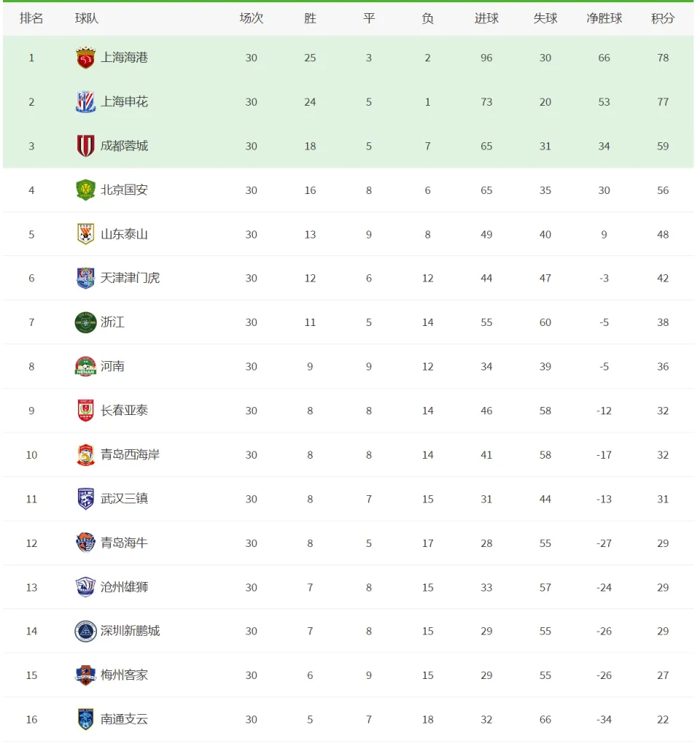
Task: Open the 武汉三镇 team name link
Action: [x=124, y=499]
